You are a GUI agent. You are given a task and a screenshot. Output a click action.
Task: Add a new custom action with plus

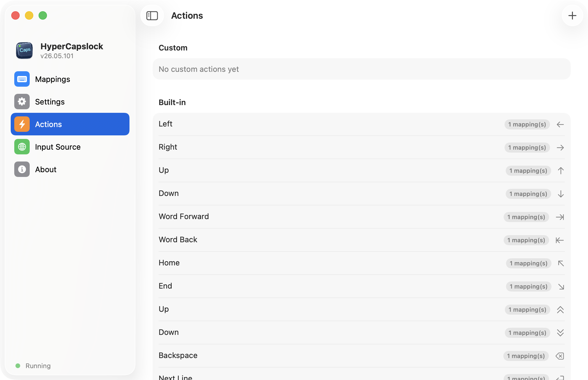pyautogui.click(x=572, y=15)
